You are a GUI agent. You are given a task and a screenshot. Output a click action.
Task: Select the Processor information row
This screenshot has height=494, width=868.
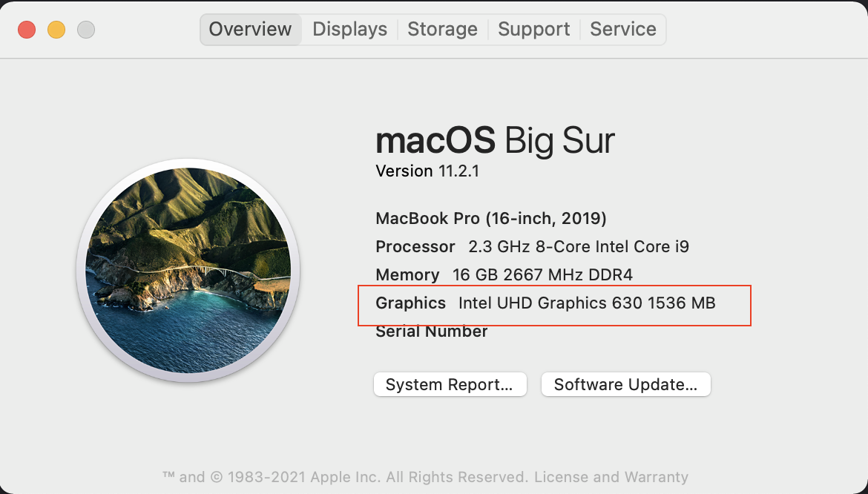coord(532,247)
